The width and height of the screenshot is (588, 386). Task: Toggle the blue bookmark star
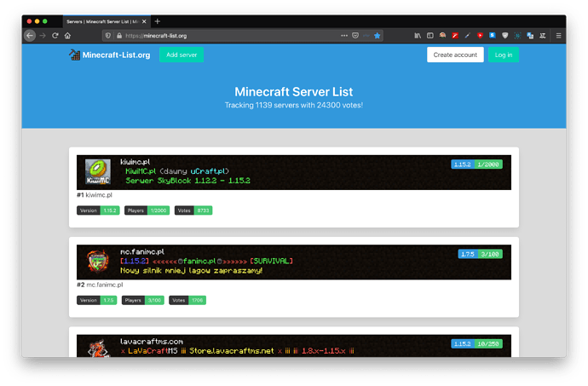[378, 36]
